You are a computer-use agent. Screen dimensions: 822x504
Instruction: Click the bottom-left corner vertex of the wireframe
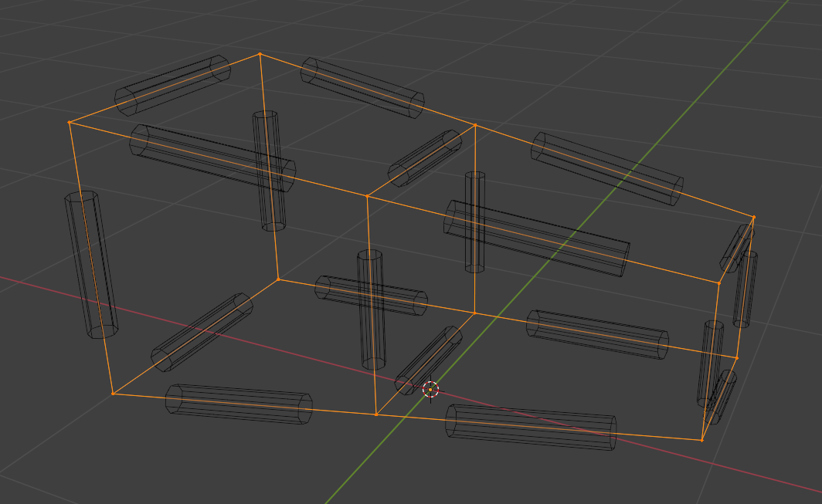pos(113,394)
